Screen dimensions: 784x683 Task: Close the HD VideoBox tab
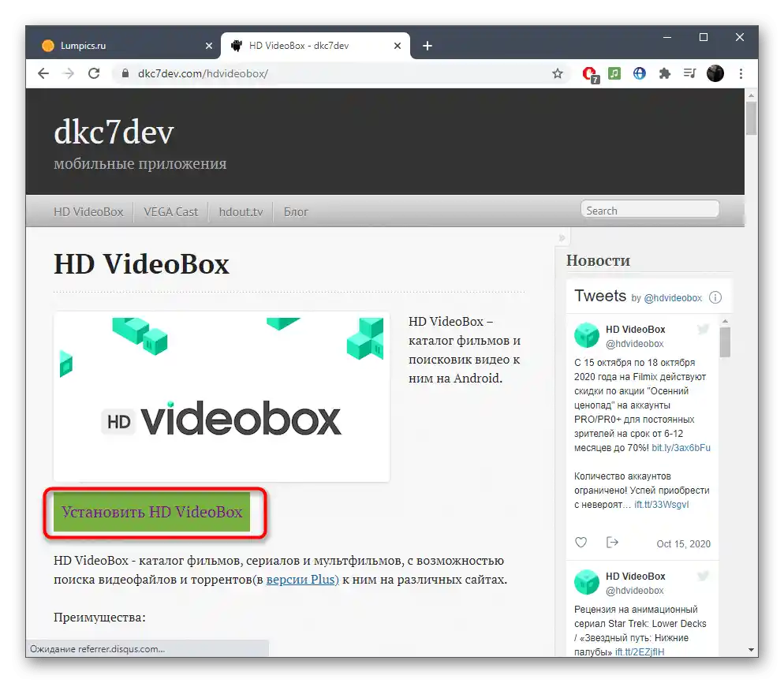tap(398, 46)
